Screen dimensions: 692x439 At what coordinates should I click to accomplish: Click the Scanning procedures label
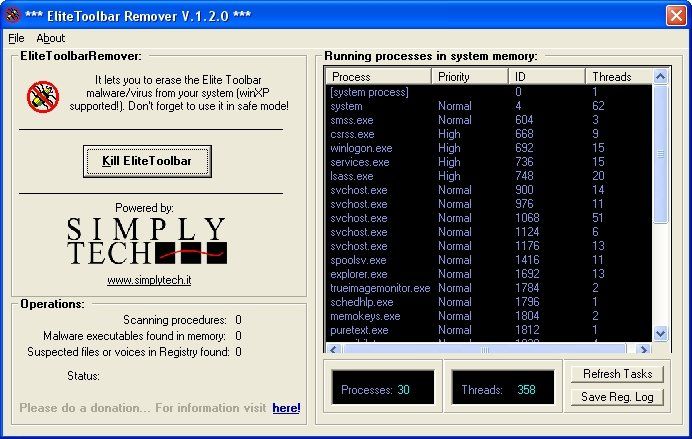[175, 320]
